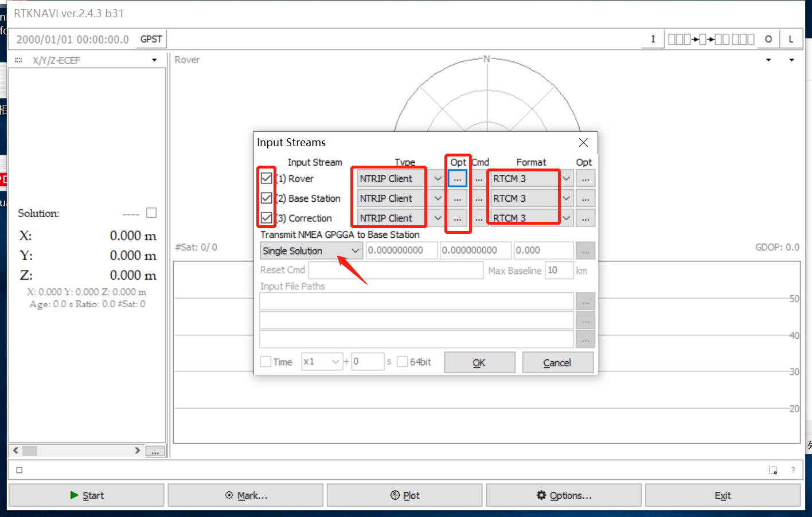Open the second plot arrow at the far right
812x517 pixels.
click(791, 60)
